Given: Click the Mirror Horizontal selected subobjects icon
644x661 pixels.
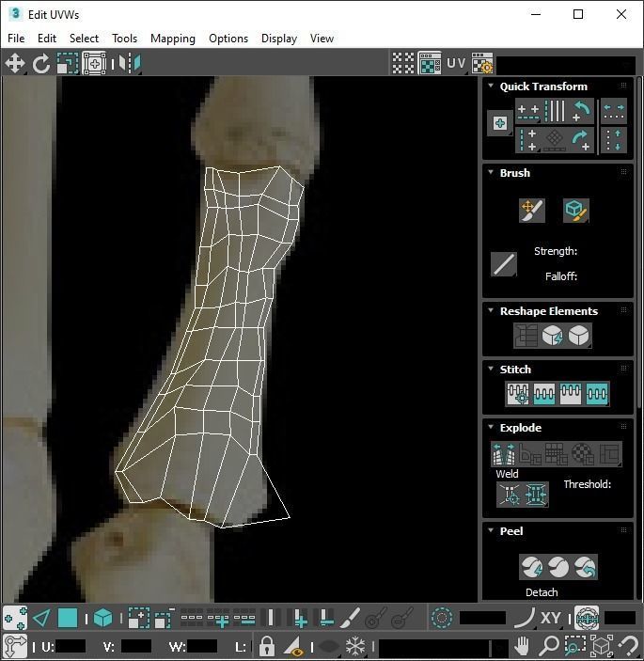Looking at the screenshot, I should [130, 63].
